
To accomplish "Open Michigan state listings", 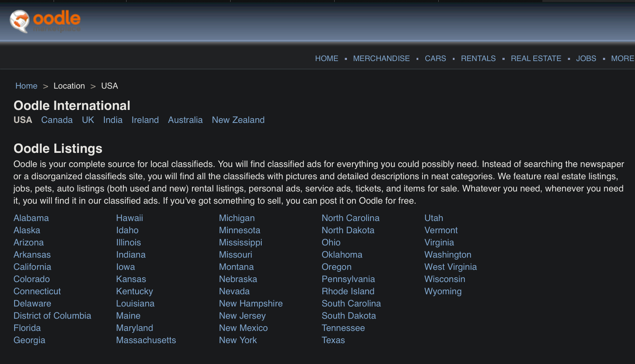I will coord(237,218).
